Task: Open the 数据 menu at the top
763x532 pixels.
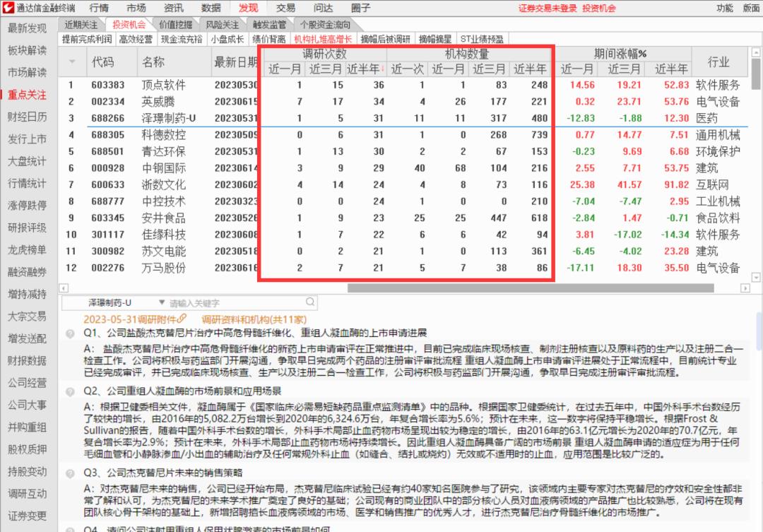Action: click(x=211, y=8)
